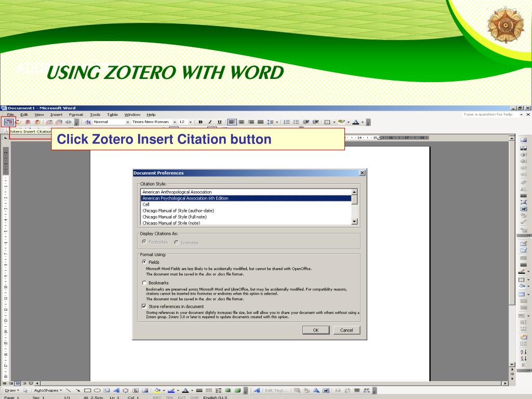
Task: Expand the Highlight color dropdown arrow
Action: (349, 122)
